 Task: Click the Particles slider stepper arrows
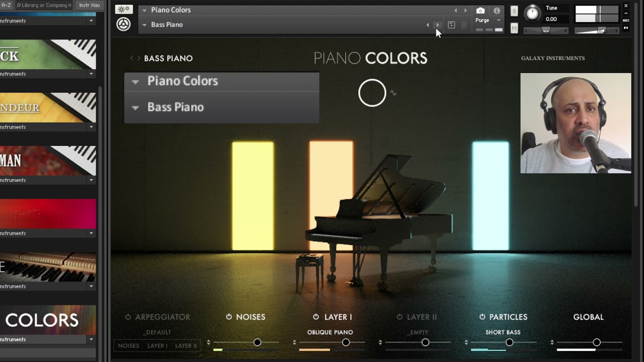pyautogui.click(x=466, y=343)
